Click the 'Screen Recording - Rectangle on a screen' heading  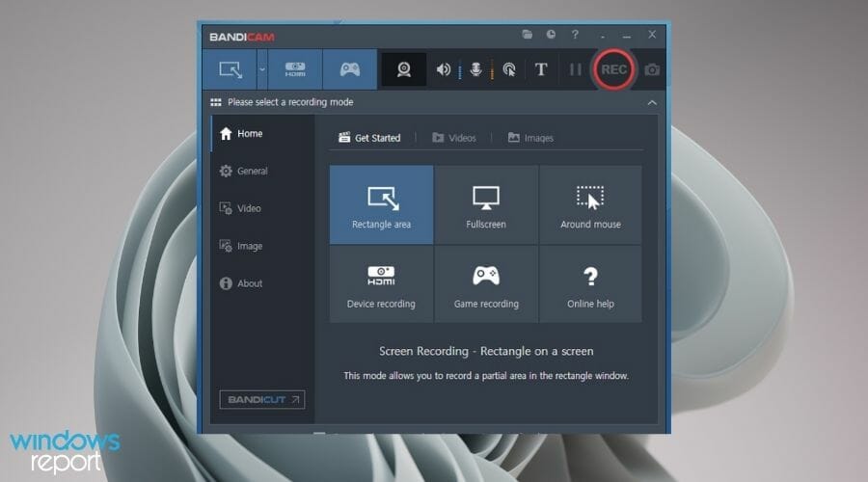(x=486, y=352)
